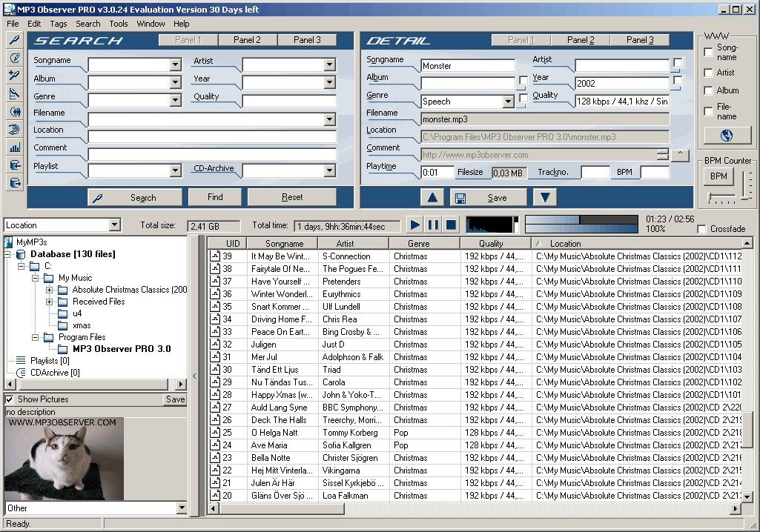Open the bar chart statistics icon
Image resolution: width=760 pixels, height=532 pixels.
click(x=15, y=147)
